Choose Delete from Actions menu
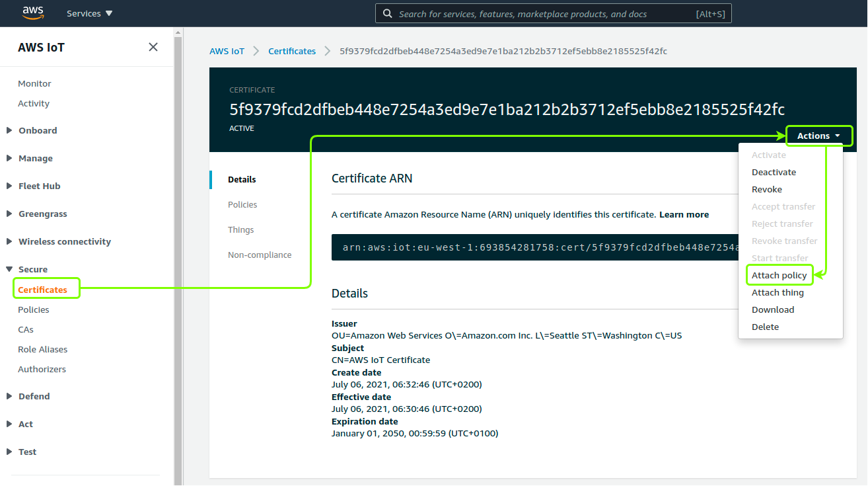This screenshot has width=868, height=486. (765, 327)
